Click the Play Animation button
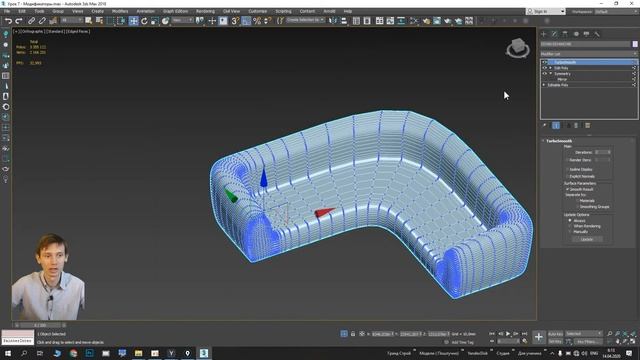This screenshot has height=360, width=640. (508, 334)
